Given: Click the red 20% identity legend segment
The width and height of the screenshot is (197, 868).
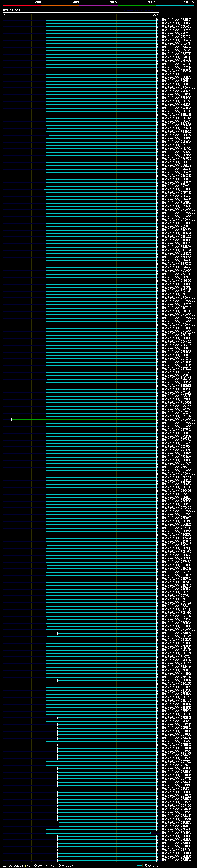Looking at the screenshot, I should click(x=22, y=6).
